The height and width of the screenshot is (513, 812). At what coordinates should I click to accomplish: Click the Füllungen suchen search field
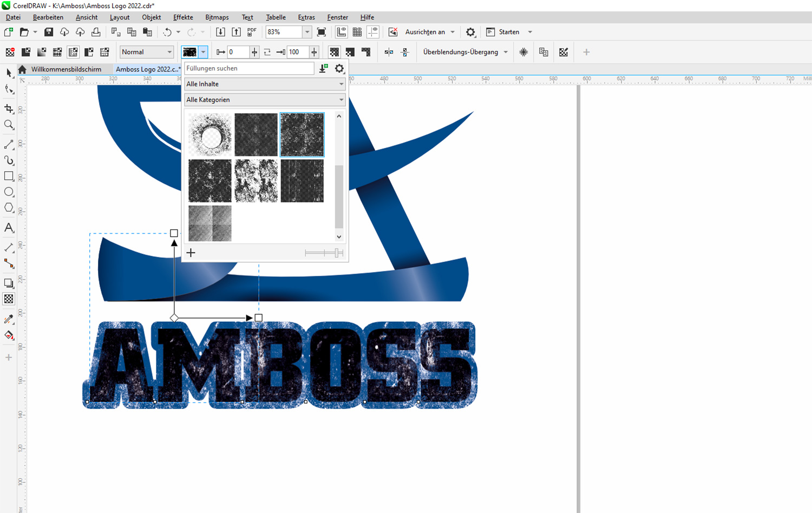(x=249, y=68)
